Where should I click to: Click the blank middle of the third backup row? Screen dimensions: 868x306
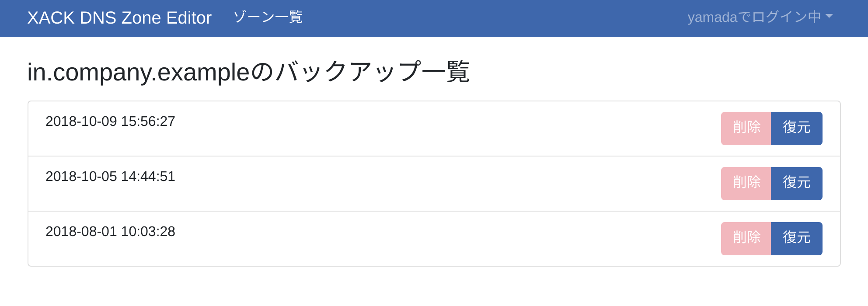point(437,239)
